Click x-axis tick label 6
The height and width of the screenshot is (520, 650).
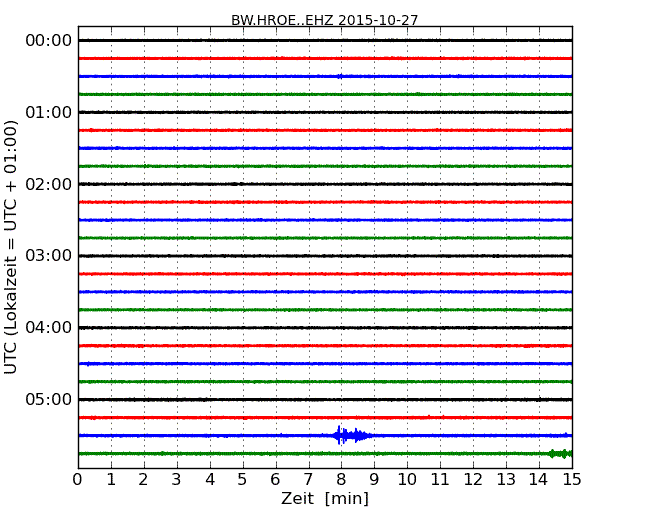click(275, 480)
